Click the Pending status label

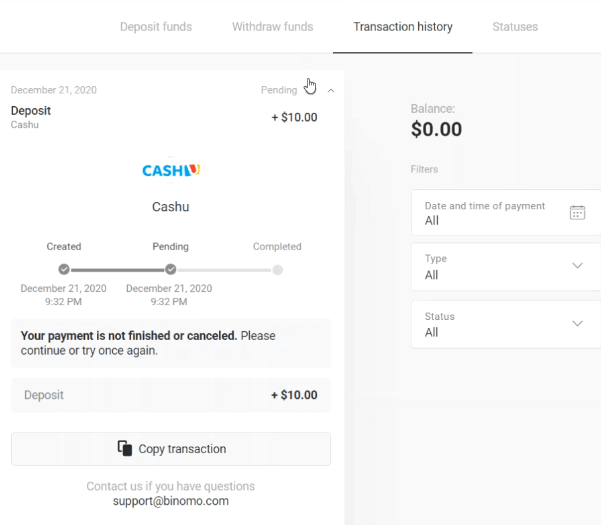pyautogui.click(x=279, y=90)
